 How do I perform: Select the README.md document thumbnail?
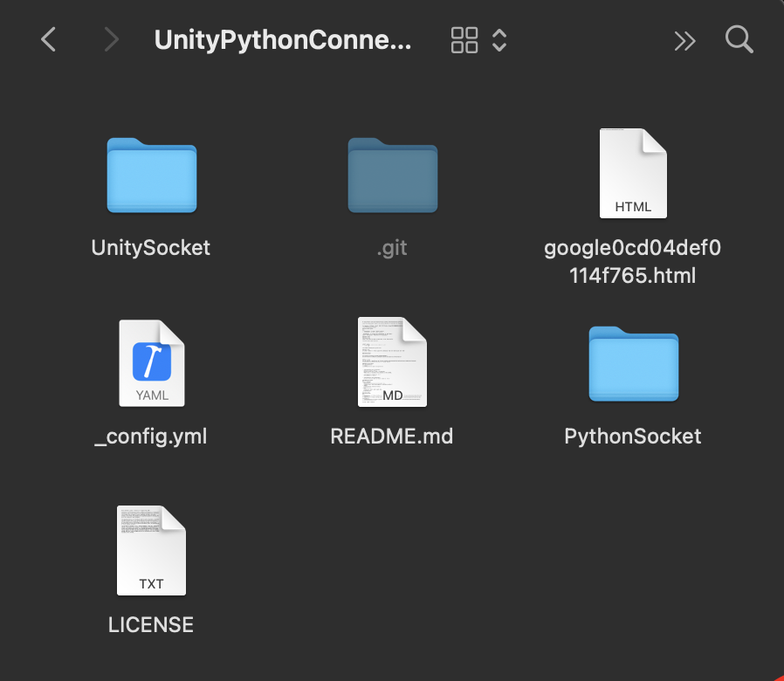click(393, 362)
